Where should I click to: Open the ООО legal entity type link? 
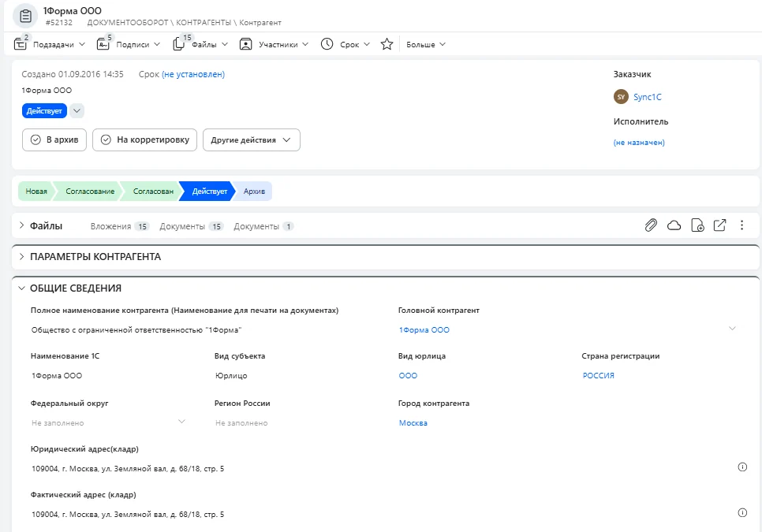409,376
